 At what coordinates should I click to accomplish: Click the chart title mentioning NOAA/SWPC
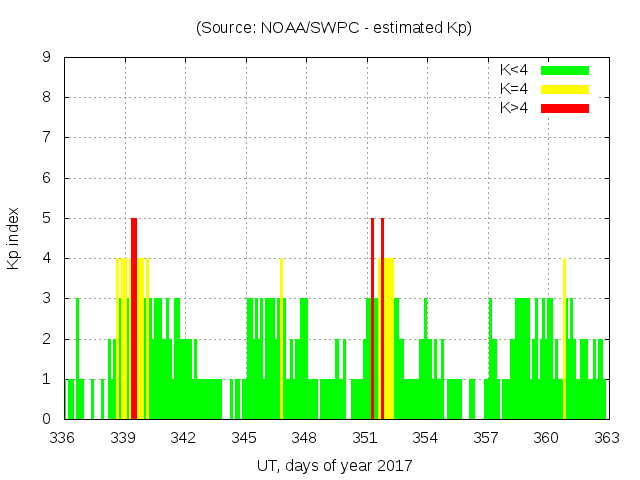(334, 28)
